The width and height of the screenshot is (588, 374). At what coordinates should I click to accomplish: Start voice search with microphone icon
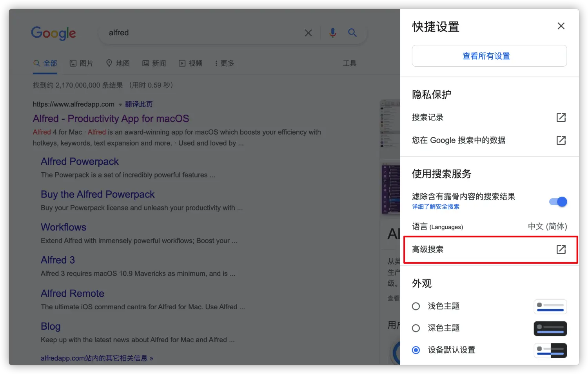pyautogui.click(x=333, y=33)
